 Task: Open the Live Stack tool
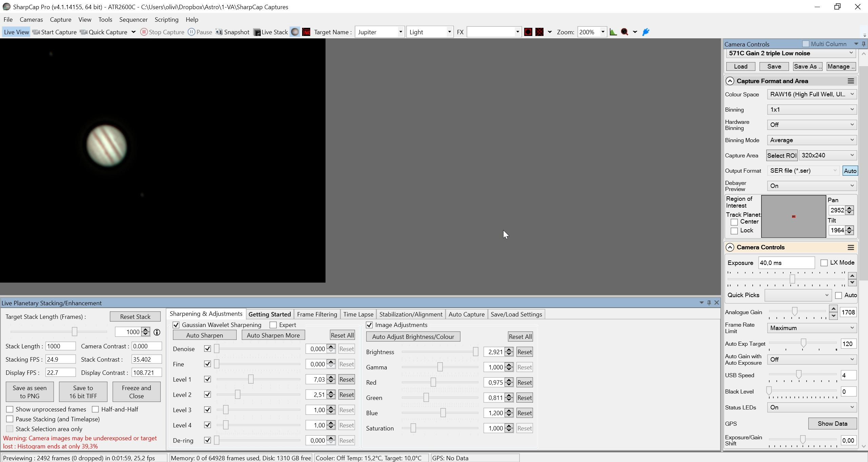(271, 32)
